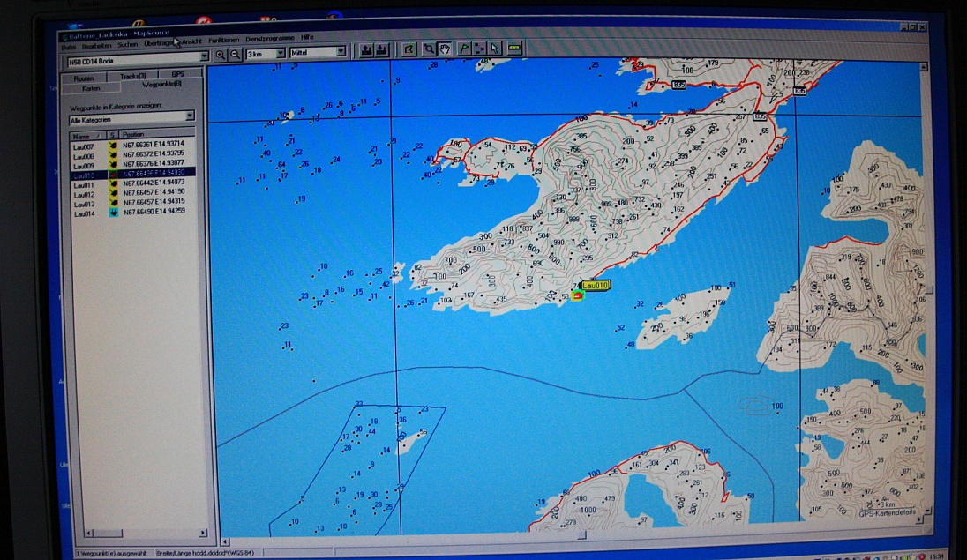Switch to the Routen tab
This screenshot has height=560, width=967.
coord(84,78)
